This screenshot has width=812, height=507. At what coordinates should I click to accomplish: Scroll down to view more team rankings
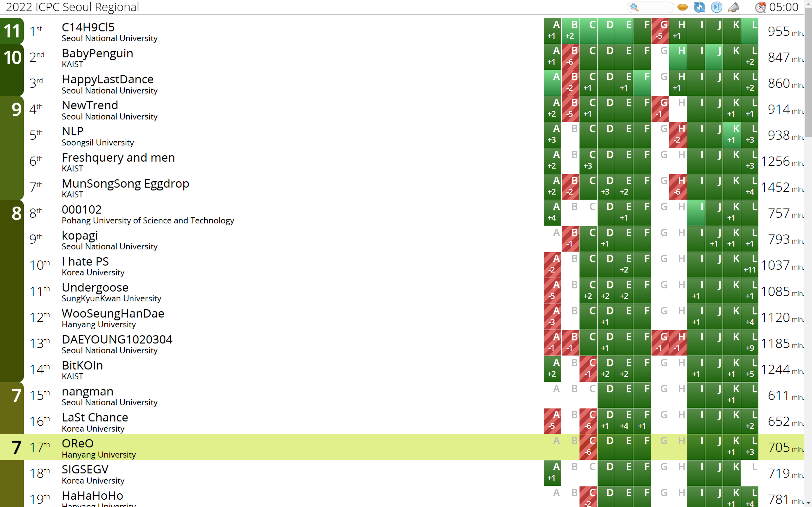tap(809, 501)
